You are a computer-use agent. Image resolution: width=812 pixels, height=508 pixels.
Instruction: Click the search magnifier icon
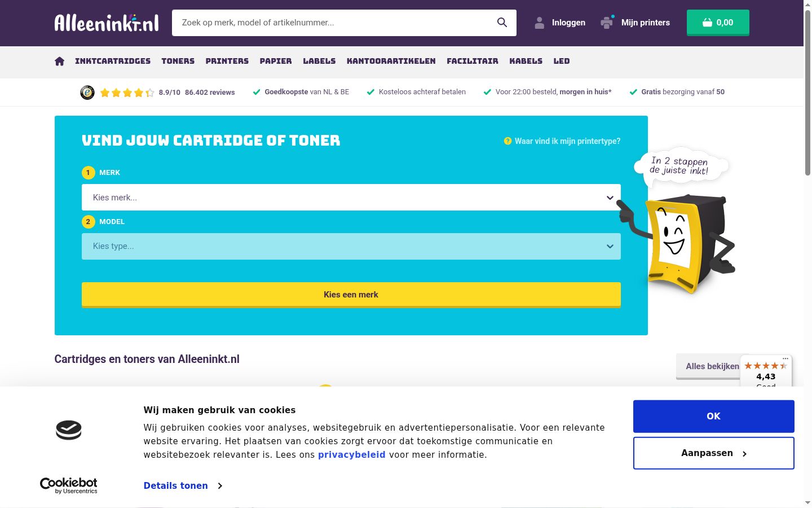(x=502, y=23)
